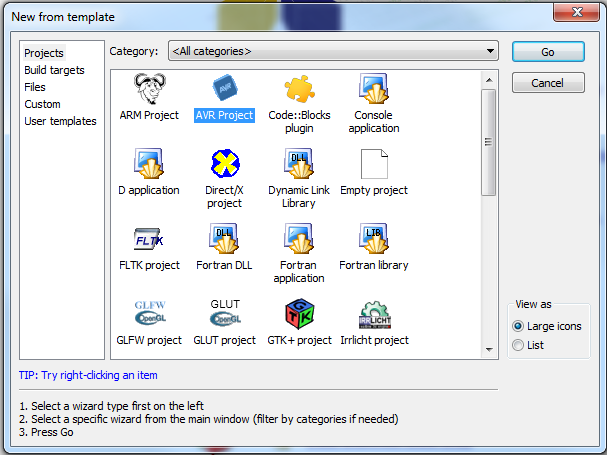607x455 pixels.
Task: Click the Cancel button
Action: coord(548,82)
